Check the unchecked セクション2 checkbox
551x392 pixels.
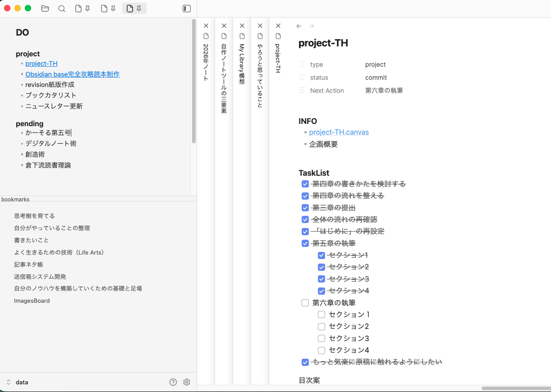[x=321, y=326]
